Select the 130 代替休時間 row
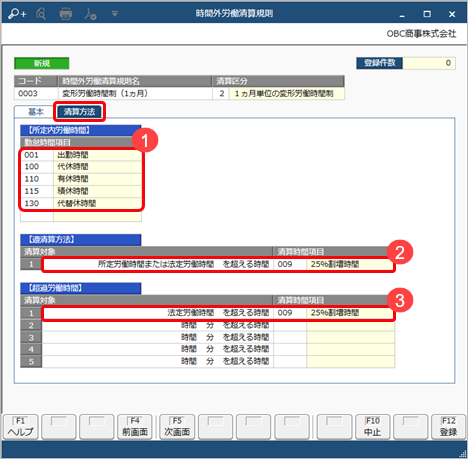The image size is (468, 459). (81, 203)
